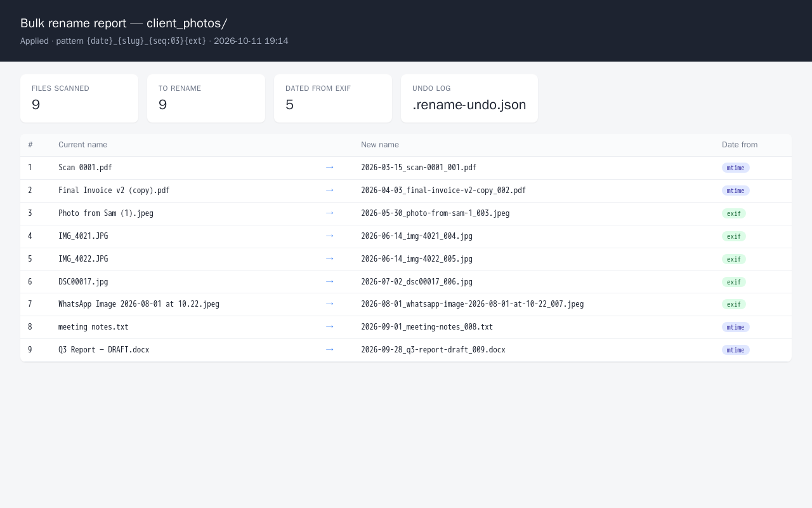Click the mtime badge for Scan 0001.pdf
This screenshot has width=812, height=508.
[x=735, y=168]
